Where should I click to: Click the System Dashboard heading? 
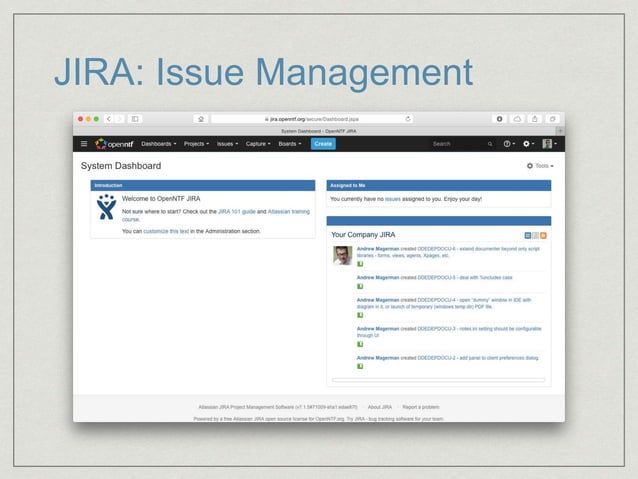121,166
